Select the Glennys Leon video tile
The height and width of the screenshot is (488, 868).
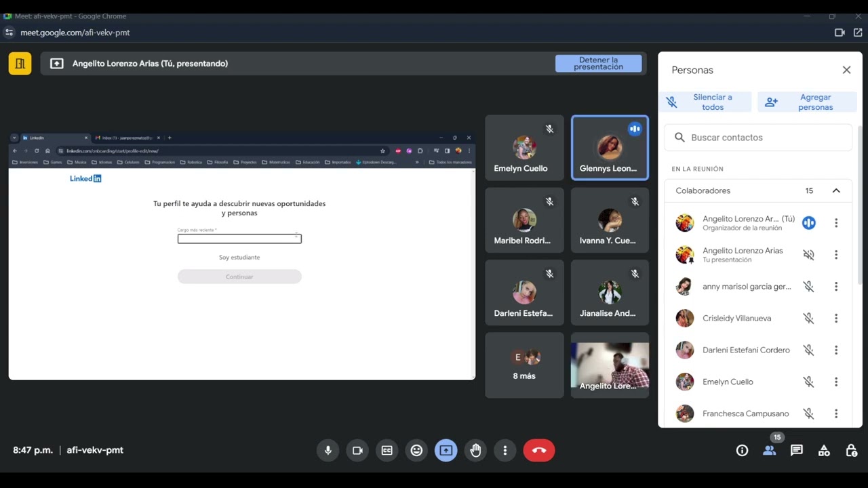point(610,148)
